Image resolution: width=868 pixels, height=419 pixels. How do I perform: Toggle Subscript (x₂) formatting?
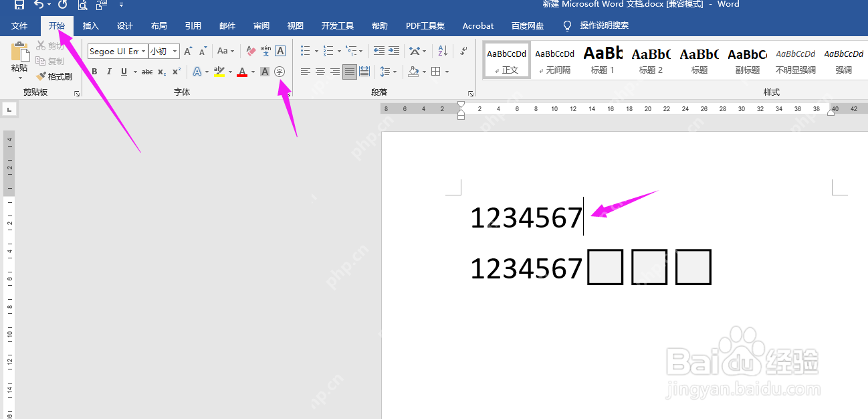tap(162, 72)
